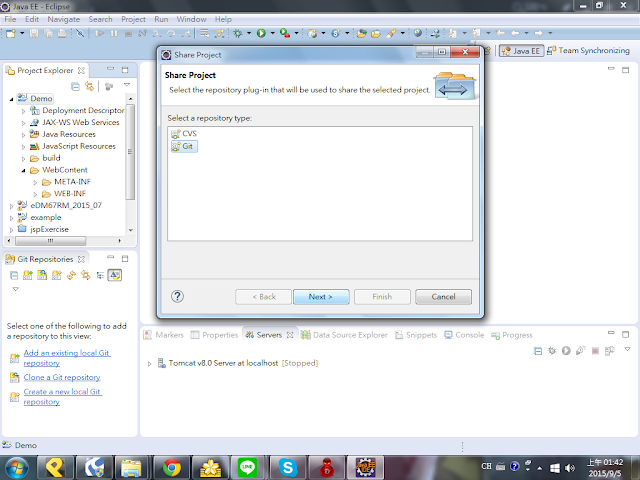The height and width of the screenshot is (480, 640).
Task: Open the Run menu
Action: tap(161, 19)
